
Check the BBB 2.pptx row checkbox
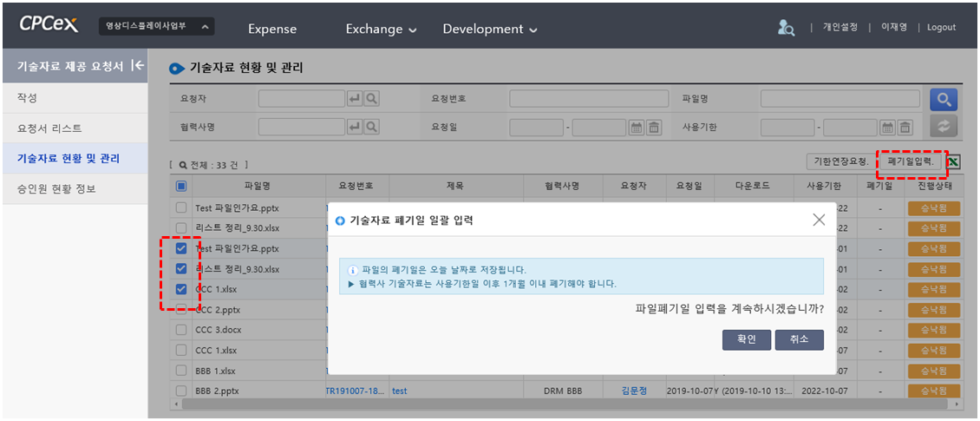pyautogui.click(x=181, y=391)
